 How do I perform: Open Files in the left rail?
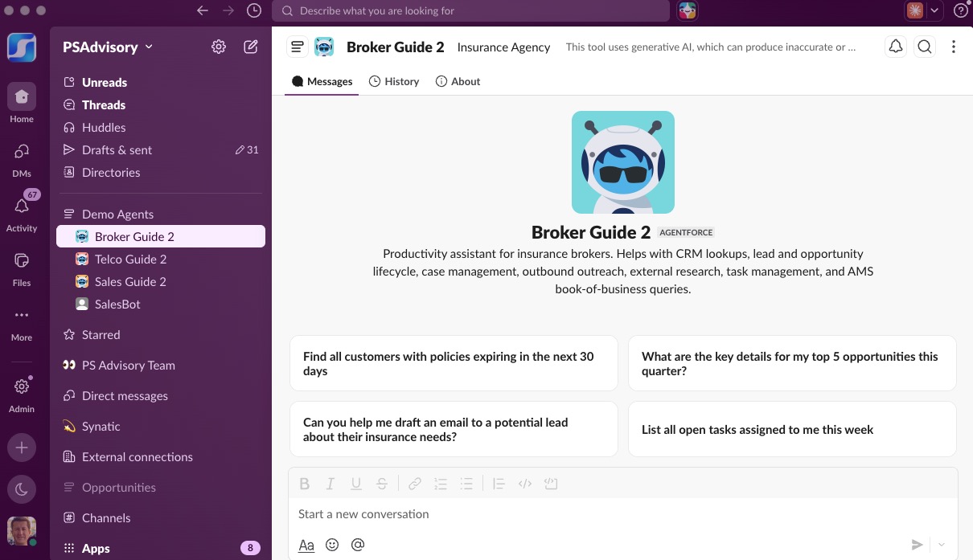[22, 268]
